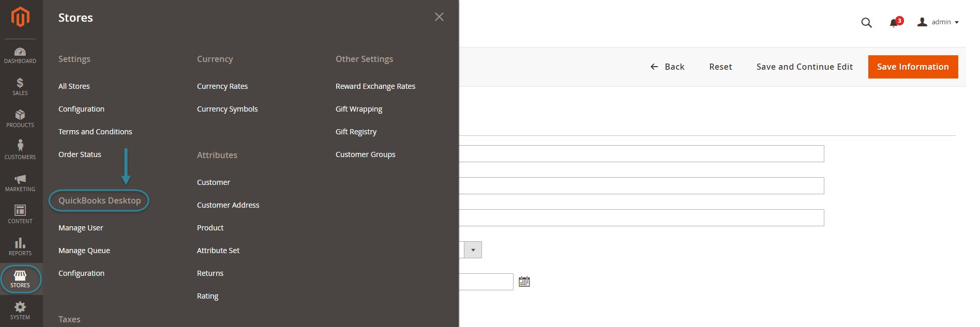Open the Dashboard sidebar icon
Image resolution: width=980 pixels, height=327 pixels.
point(20,55)
